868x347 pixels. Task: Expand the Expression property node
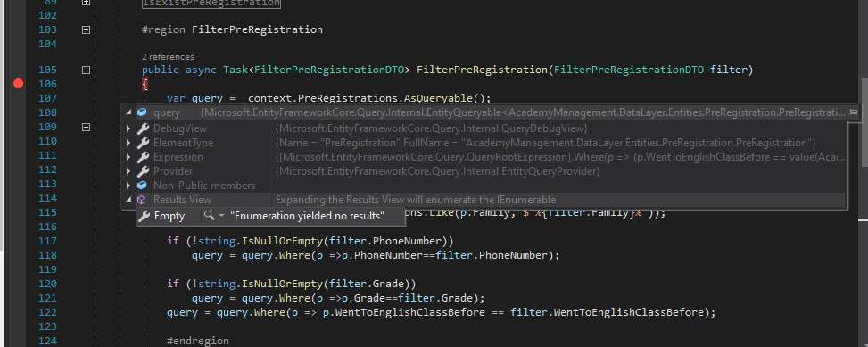(128, 157)
